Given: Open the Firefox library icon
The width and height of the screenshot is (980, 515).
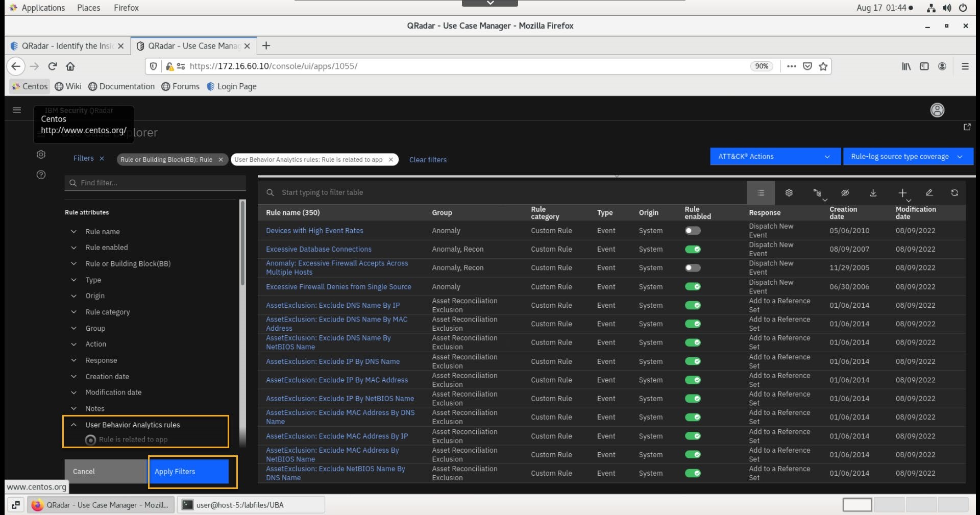Looking at the screenshot, I should (x=906, y=66).
